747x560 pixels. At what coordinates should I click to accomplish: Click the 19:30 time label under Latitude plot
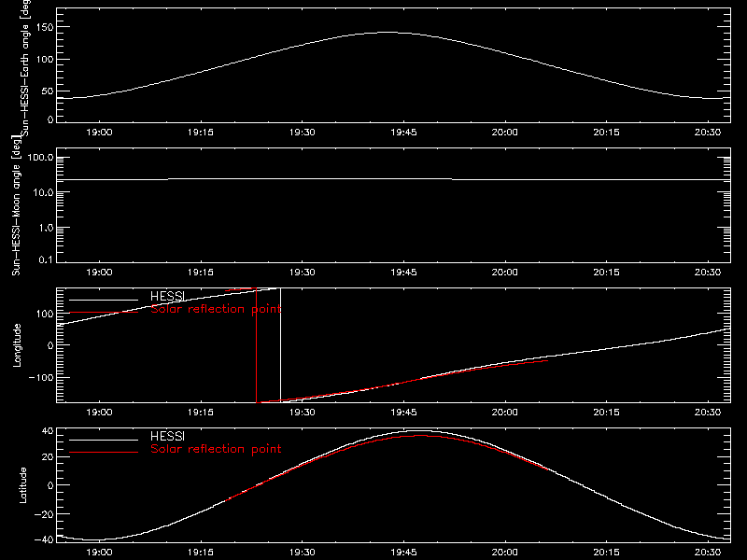pyautogui.click(x=302, y=553)
